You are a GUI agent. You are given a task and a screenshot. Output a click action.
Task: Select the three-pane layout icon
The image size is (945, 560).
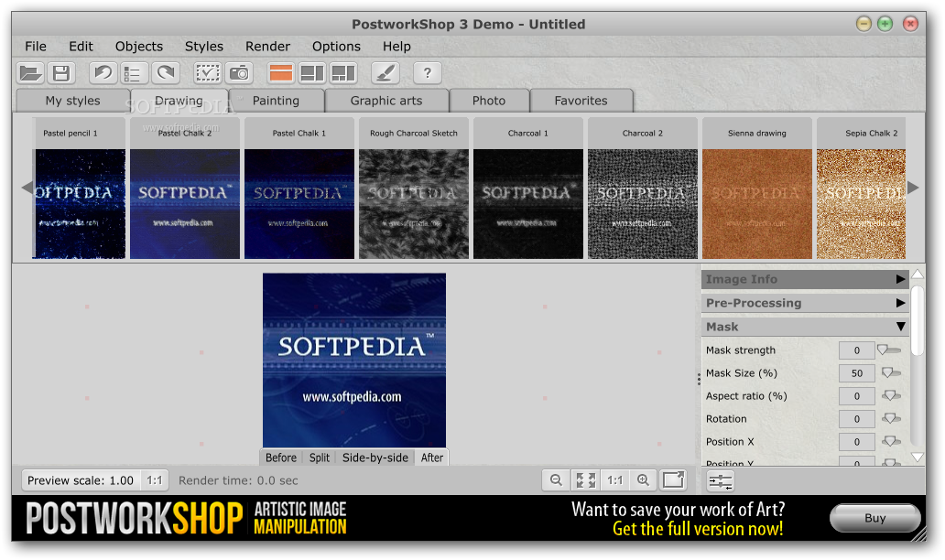pos(343,73)
